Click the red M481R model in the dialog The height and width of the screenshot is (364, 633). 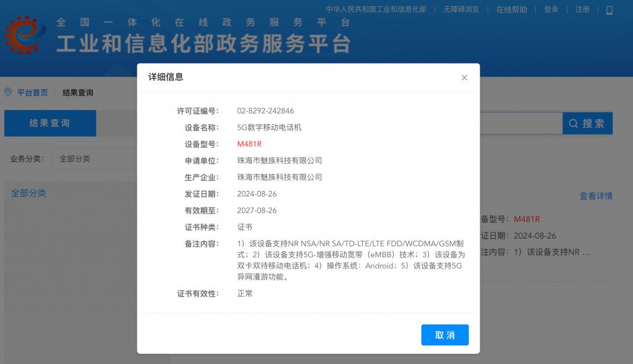pyautogui.click(x=249, y=144)
